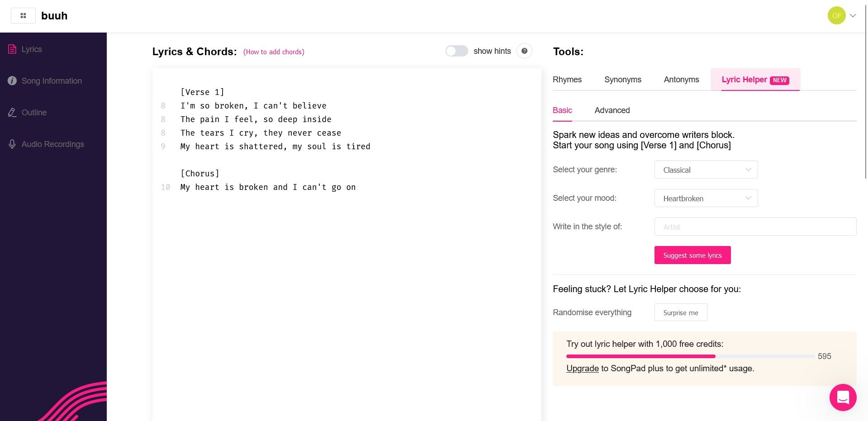This screenshot has width=868, height=421.
Task: Toggle the show hints switch
Action: [x=456, y=51]
